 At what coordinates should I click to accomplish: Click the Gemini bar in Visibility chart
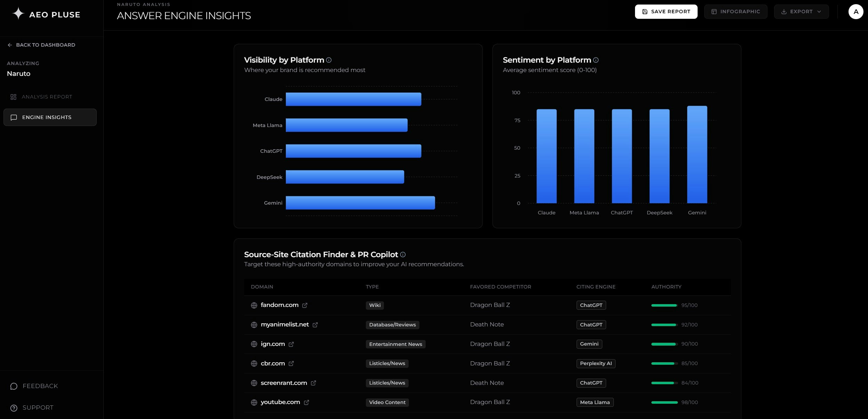click(360, 203)
